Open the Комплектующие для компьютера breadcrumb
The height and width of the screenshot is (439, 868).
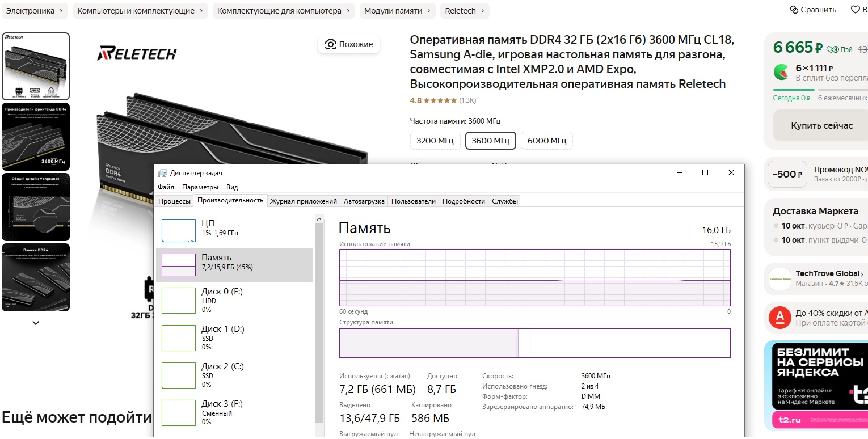tap(284, 11)
